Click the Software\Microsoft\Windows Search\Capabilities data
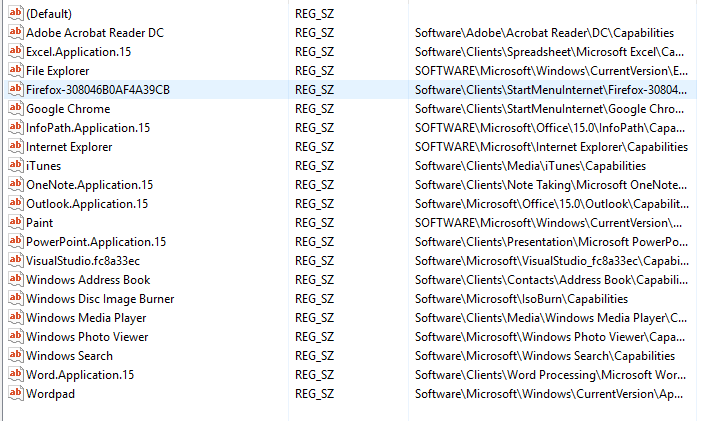Viewport: 707px width, 421px height. [545, 356]
